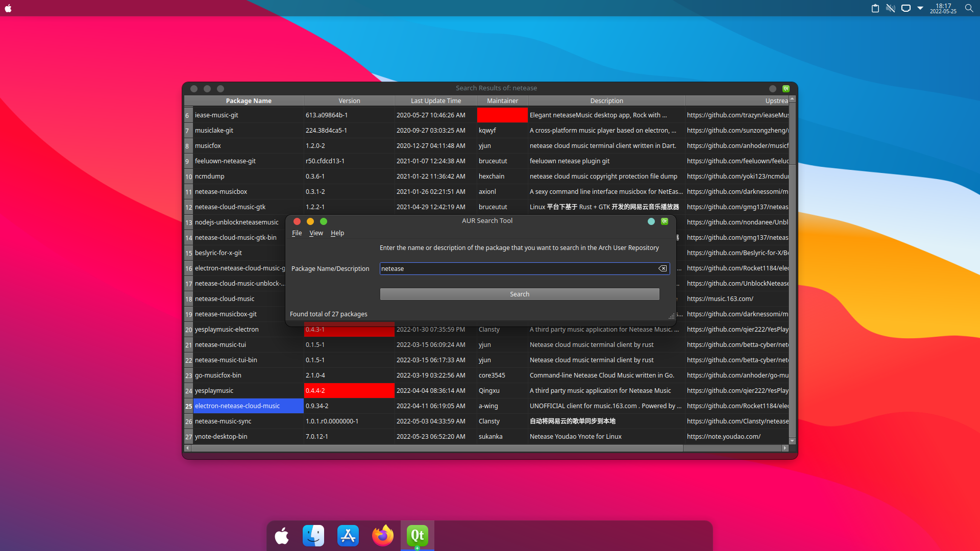Click the horizontal scrollbar left arrow
Screen dimensions: 980x551
(187, 448)
